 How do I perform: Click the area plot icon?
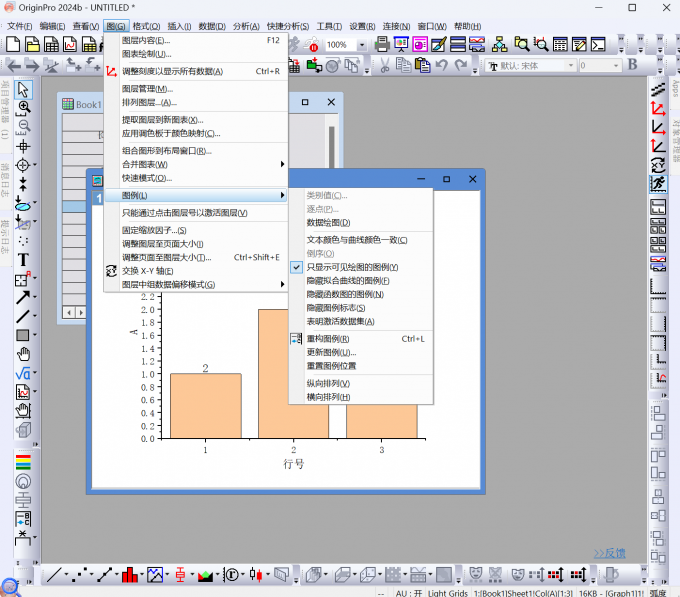pos(205,575)
